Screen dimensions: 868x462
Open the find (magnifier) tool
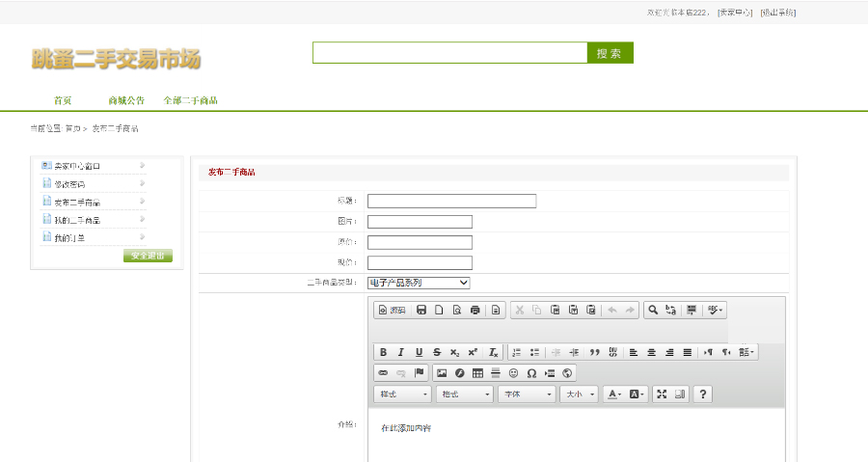tap(653, 310)
